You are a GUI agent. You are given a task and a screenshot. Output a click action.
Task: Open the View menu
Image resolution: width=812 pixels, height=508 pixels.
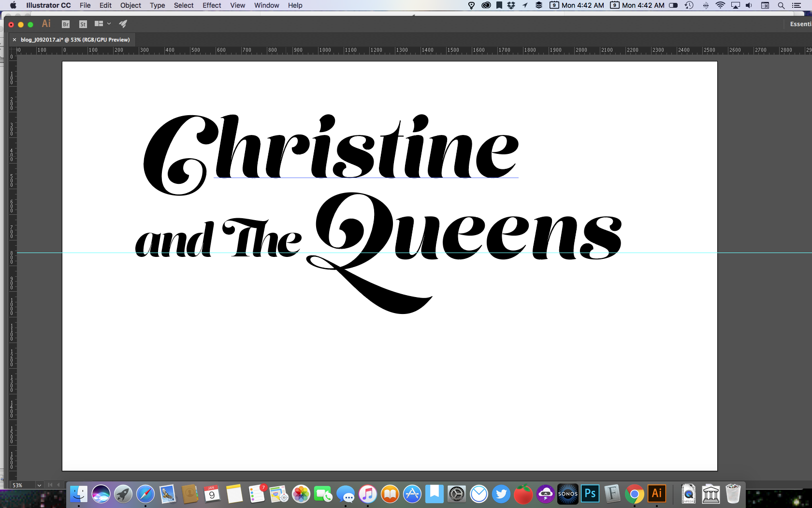point(237,5)
